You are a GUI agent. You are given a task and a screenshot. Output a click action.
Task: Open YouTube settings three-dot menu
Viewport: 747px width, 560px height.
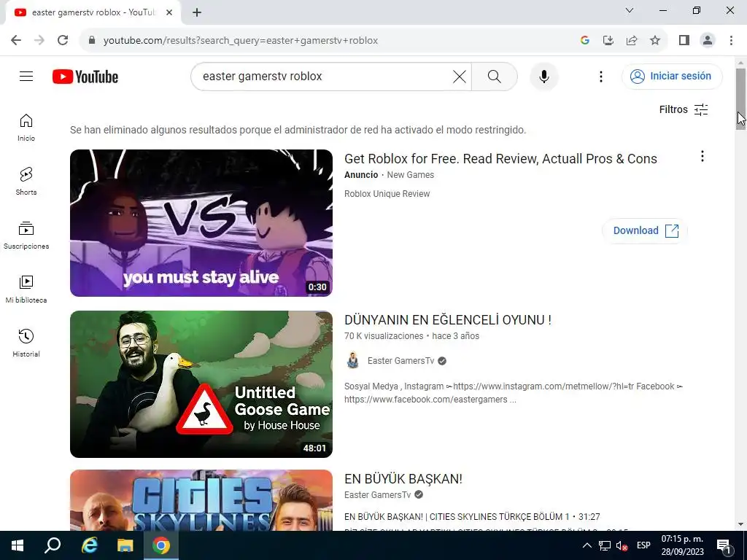click(x=601, y=76)
